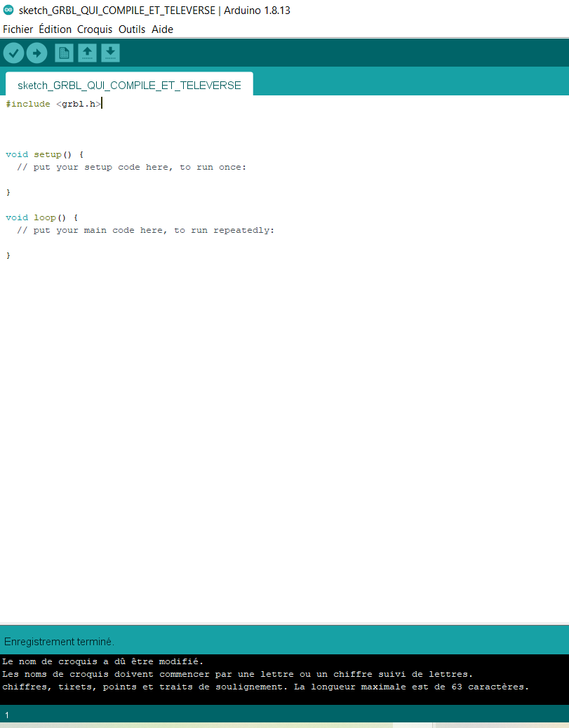The height and width of the screenshot is (728, 569).
Task: Click the 'put your setup code here' comment
Action: 131,167
